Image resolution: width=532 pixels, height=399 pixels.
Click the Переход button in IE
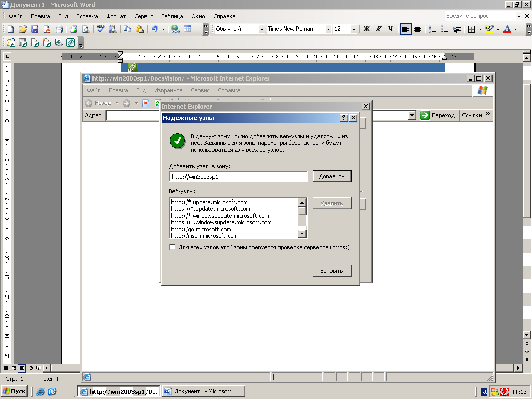tap(437, 115)
